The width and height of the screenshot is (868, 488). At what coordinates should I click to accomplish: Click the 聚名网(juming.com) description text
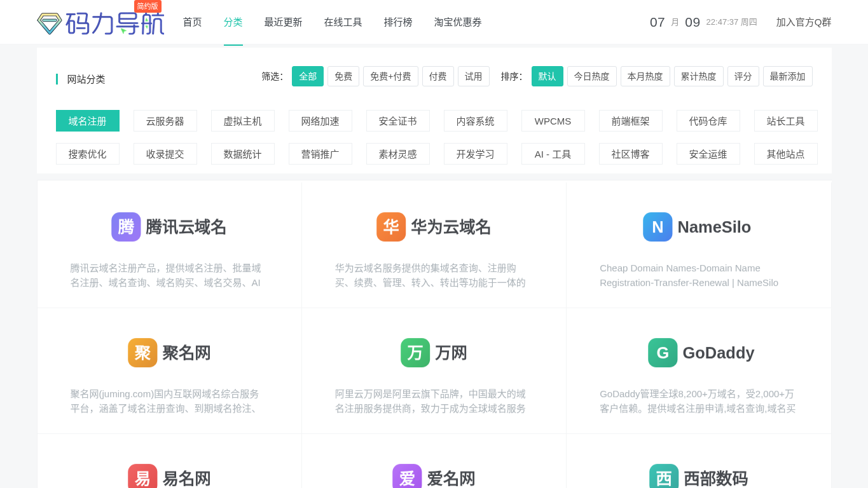(x=165, y=401)
